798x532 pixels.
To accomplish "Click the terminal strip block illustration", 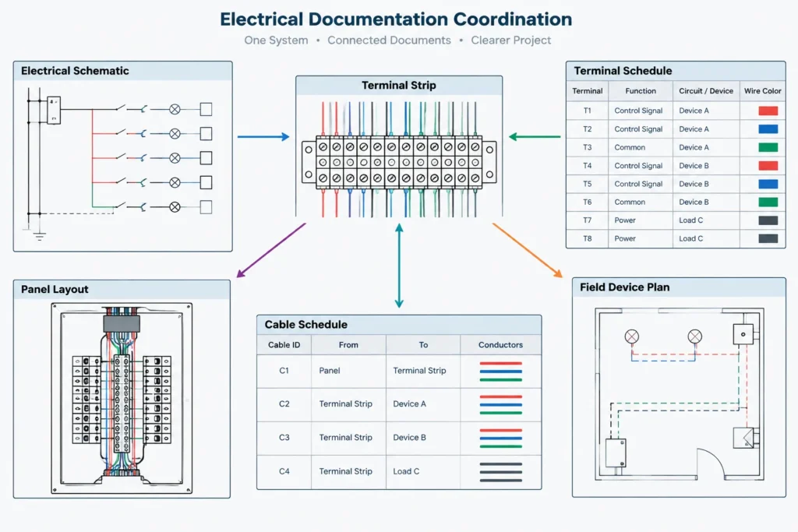I will tap(399, 162).
